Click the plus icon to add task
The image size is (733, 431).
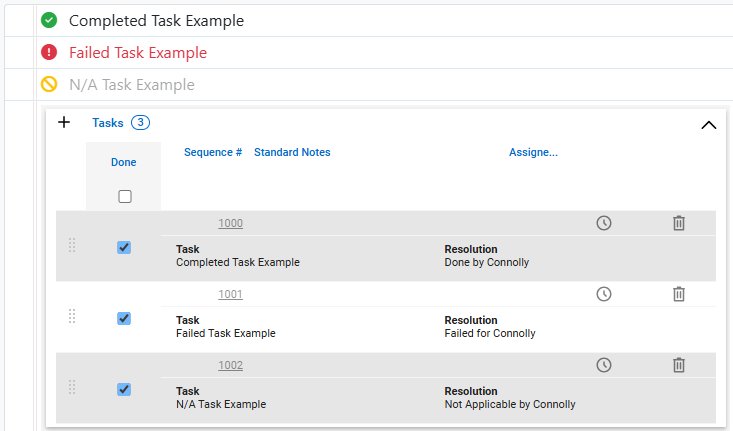(64, 123)
